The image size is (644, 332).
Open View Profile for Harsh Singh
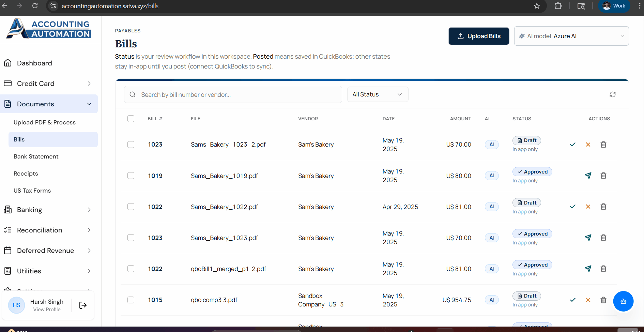coord(47,310)
